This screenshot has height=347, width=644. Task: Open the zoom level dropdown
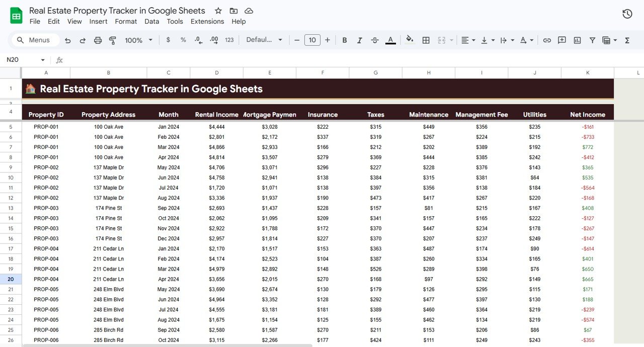138,40
